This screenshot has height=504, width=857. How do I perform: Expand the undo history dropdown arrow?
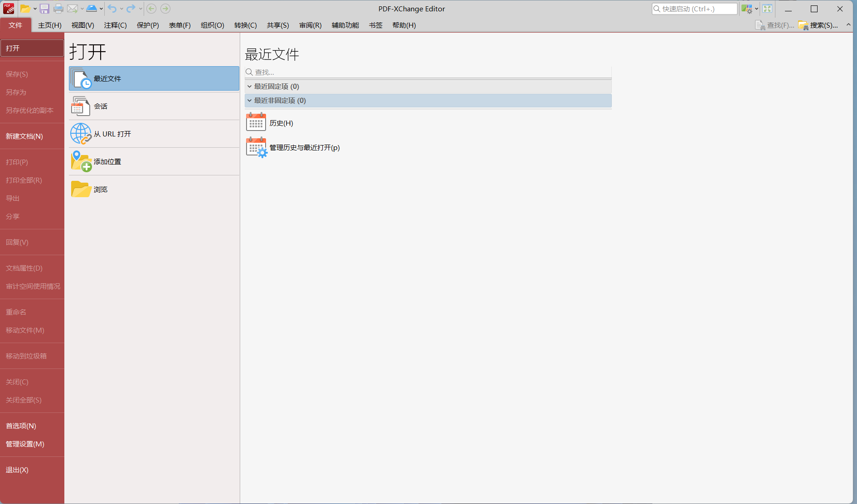point(121,9)
